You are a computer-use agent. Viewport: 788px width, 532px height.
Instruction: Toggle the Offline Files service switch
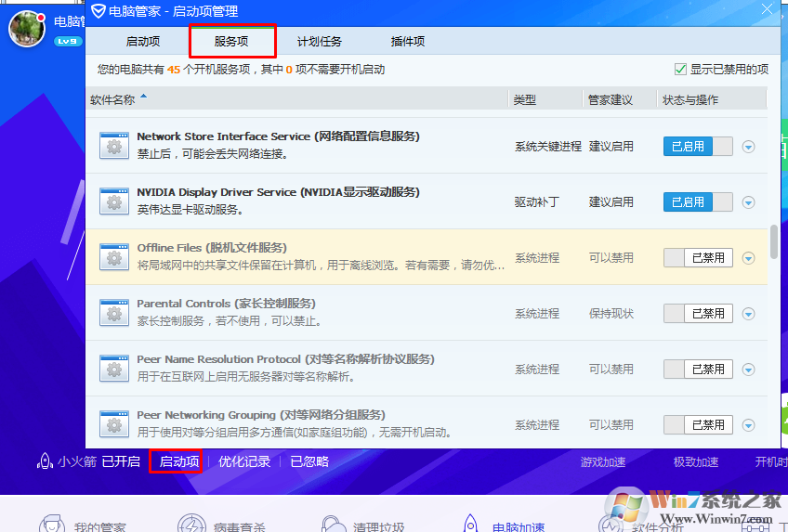coord(698,258)
